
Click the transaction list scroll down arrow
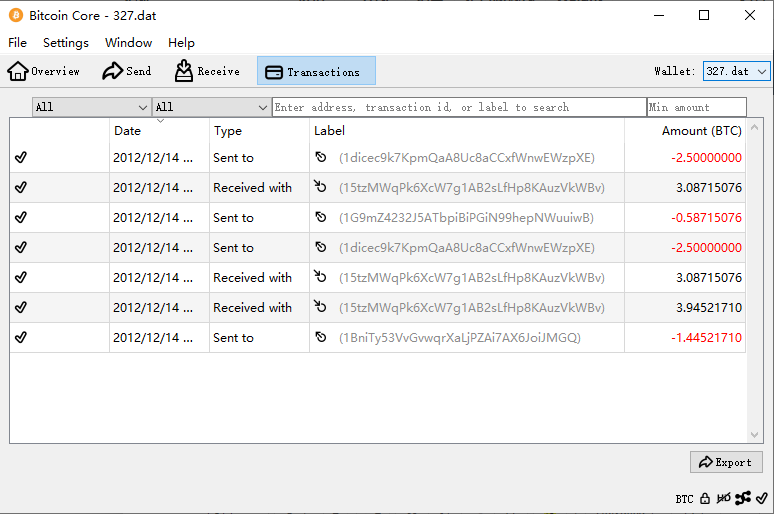click(755, 435)
